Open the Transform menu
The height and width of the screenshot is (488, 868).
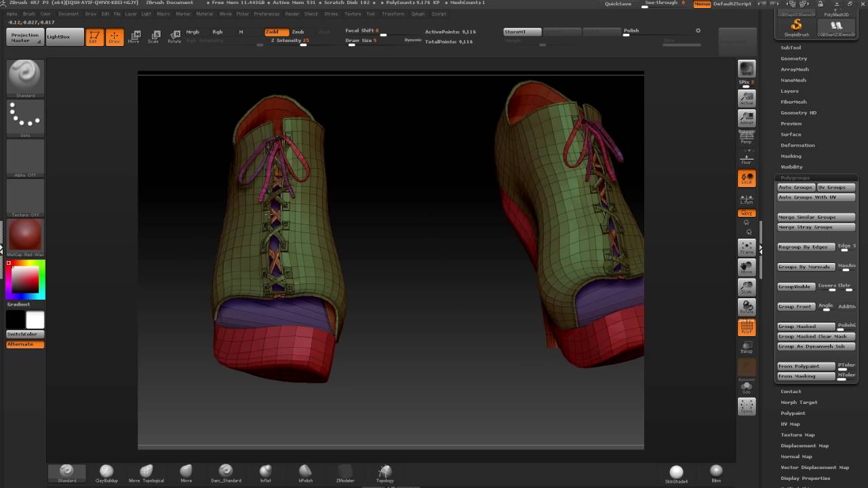(393, 14)
